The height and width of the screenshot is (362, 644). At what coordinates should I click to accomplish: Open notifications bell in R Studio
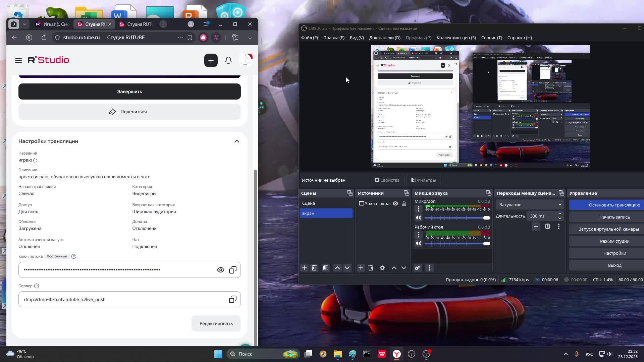(x=228, y=60)
